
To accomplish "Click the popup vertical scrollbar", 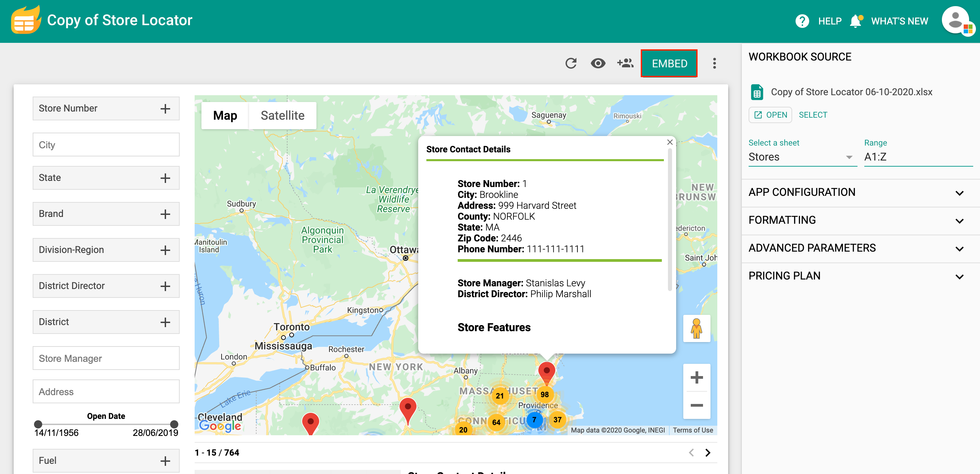I will [x=670, y=220].
